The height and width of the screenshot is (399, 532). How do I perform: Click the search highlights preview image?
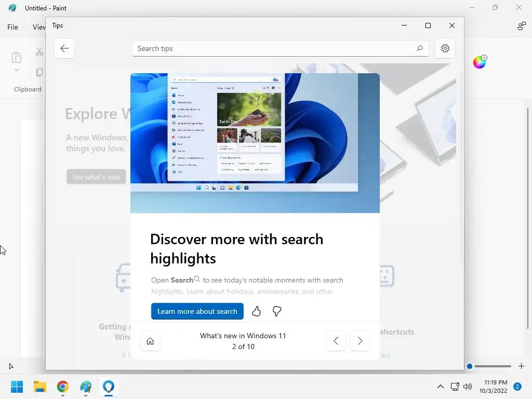coord(255,143)
